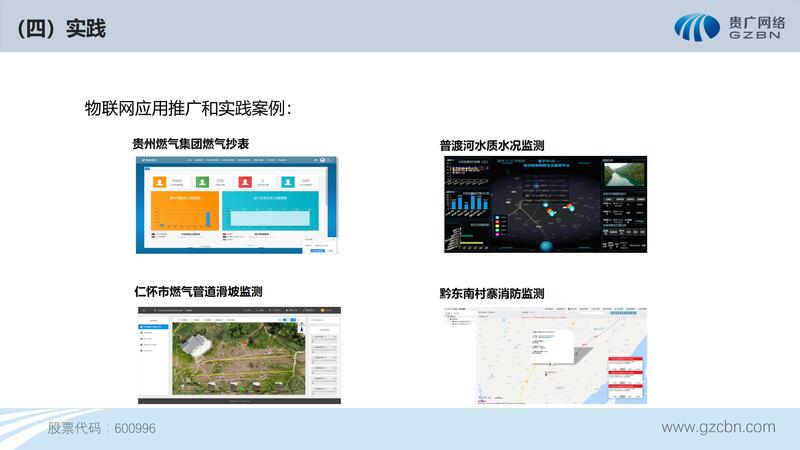Click the teal user icon card
The image size is (800, 450).
coord(289,181)
